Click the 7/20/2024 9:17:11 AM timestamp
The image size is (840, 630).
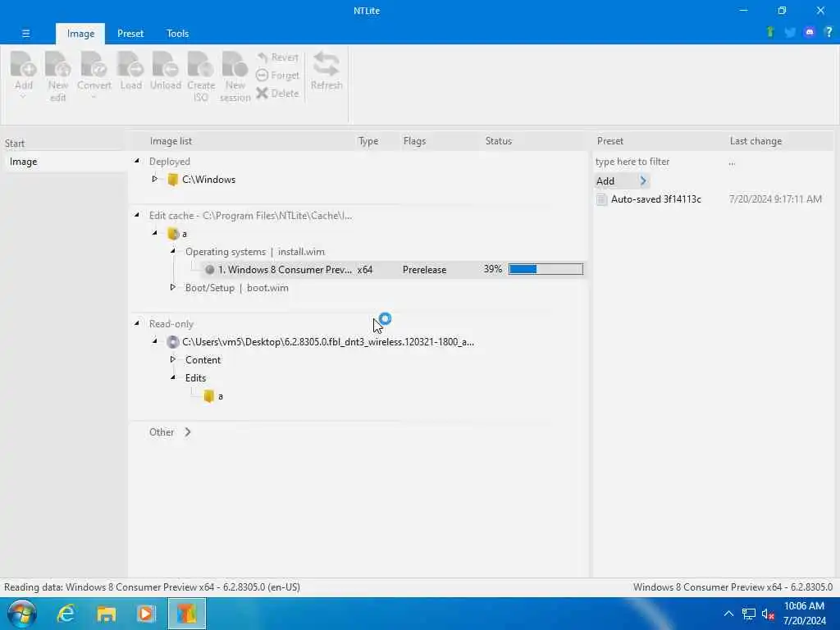point(775,199)
